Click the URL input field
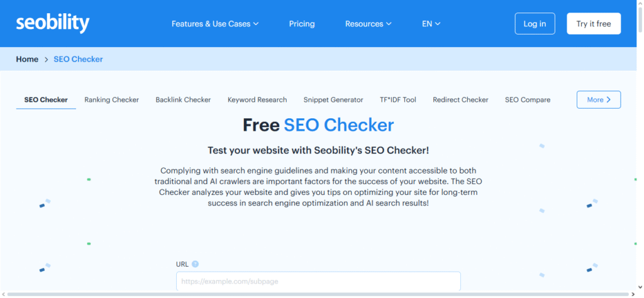Image resolution: width=644 pixels, height=298 pixels. click(318, 282)
